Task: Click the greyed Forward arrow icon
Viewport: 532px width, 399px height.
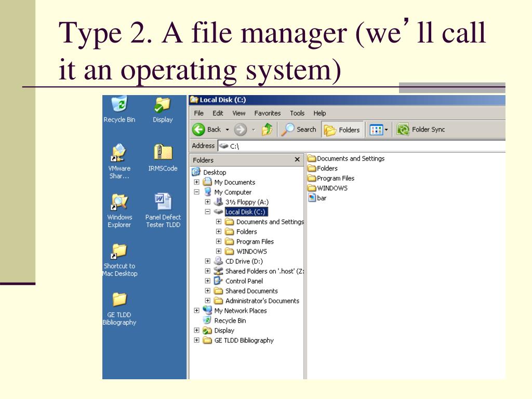Action: coord(240,129)
